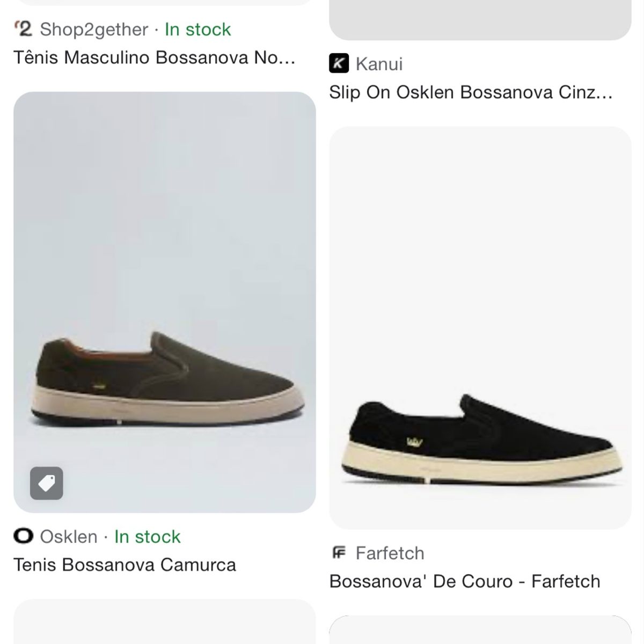This screenshot has width=644, height=644.
Task: Click the Farfetch source name
Action: (x=390, y=553)
